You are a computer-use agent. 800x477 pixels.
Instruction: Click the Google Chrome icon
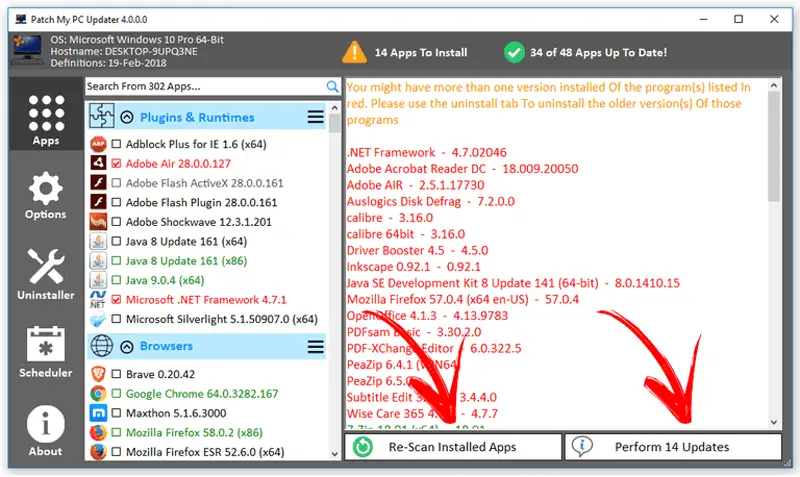coord(98,393)
